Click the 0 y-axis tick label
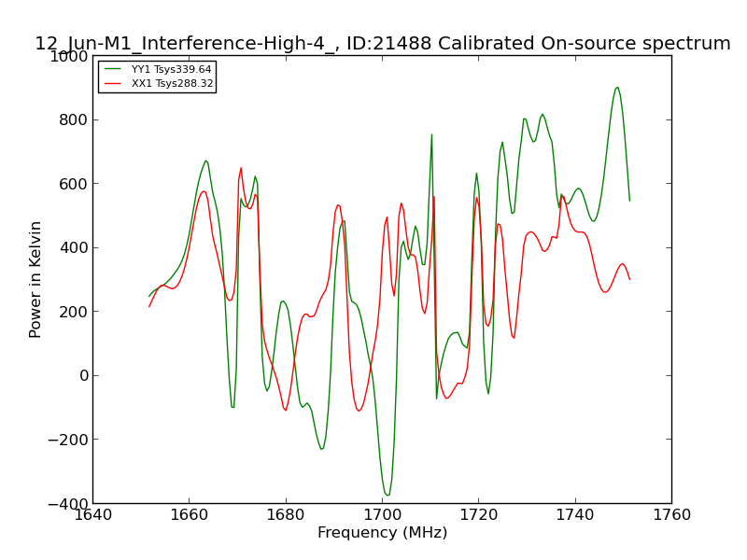747x560 pixels. tap(84, 376)
